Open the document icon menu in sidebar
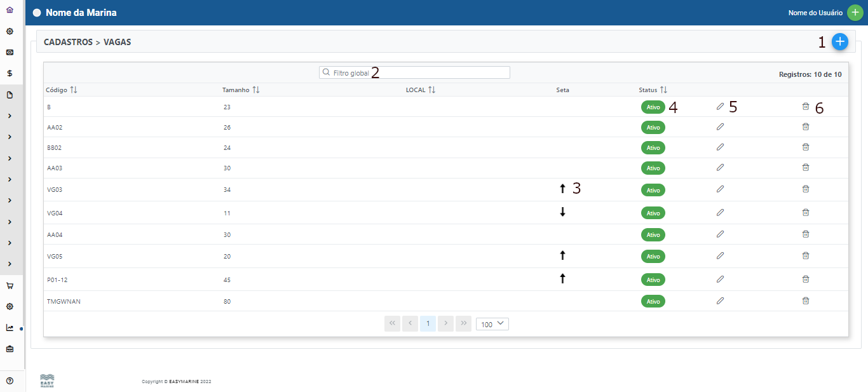The width and height of the screenshot is (868, 392). click(10, 95)
